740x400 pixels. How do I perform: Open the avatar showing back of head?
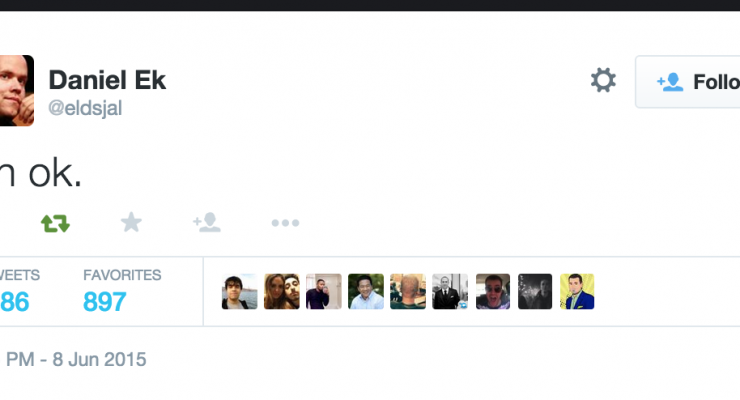pos(408,292)
